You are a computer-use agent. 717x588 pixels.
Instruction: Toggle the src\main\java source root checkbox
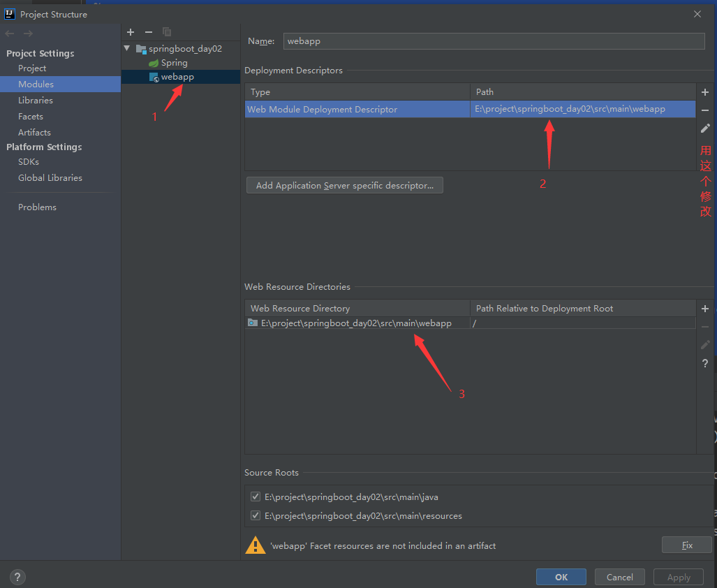click(x=256, y=497)
